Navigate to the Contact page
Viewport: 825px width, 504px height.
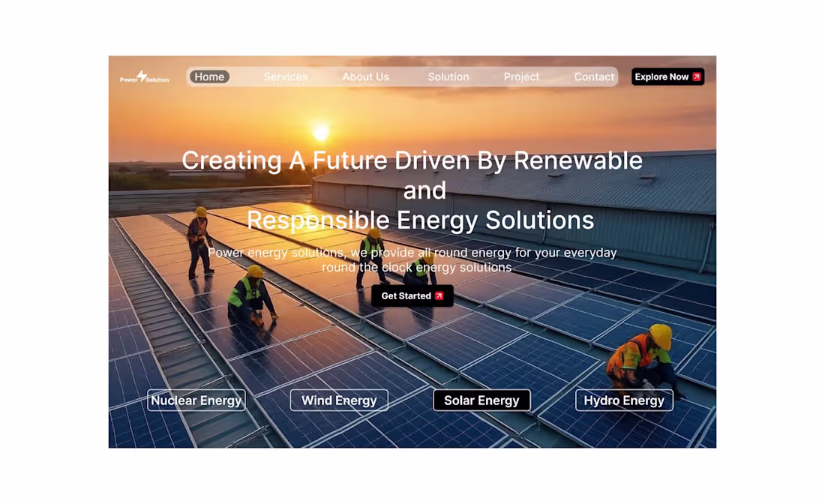[x=594, y=76]
